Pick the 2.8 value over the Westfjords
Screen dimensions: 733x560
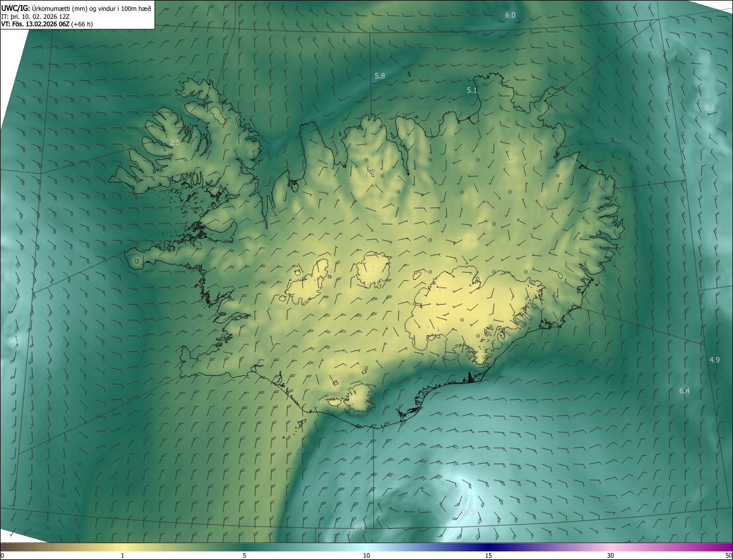[x=175, y=142]
